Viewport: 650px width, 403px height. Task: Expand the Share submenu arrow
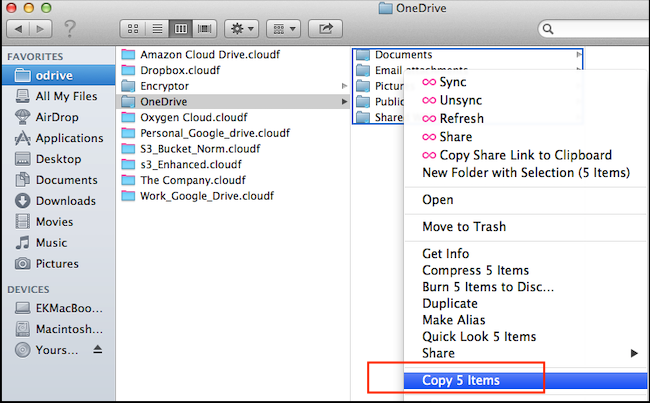[633, 353]
